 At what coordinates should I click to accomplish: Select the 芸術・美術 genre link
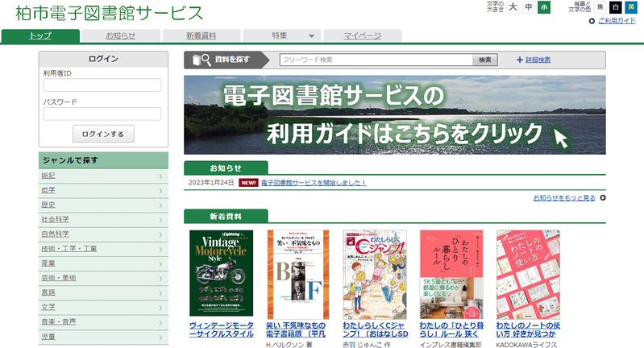[59, 278]
